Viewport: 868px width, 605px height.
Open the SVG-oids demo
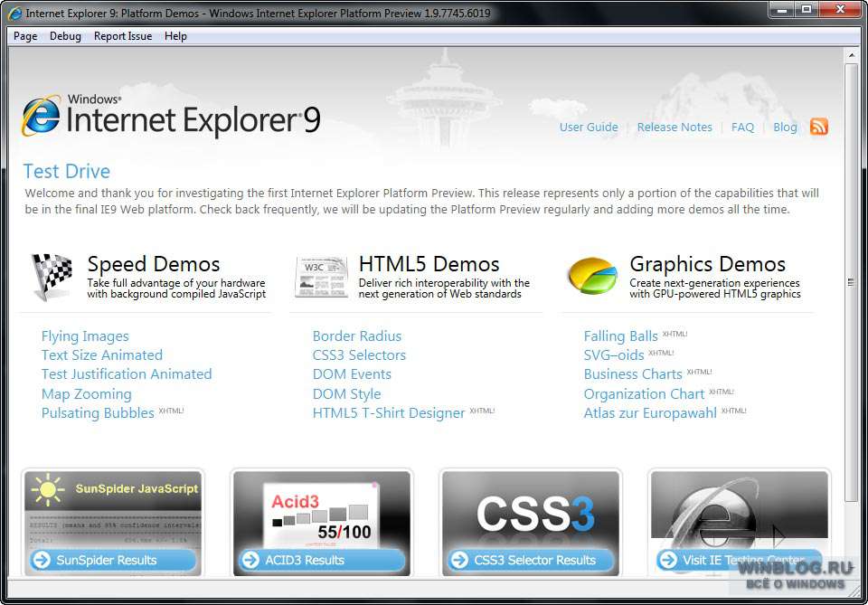tap(613, 354)
